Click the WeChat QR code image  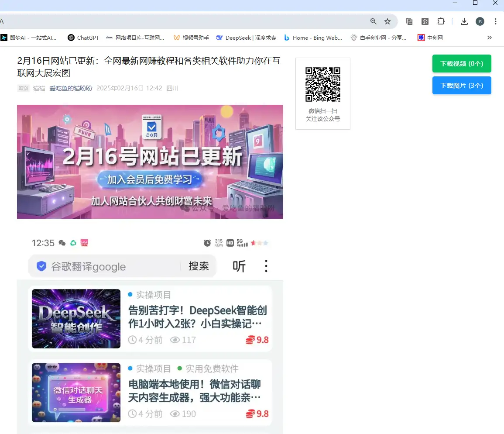pos(322,84)
